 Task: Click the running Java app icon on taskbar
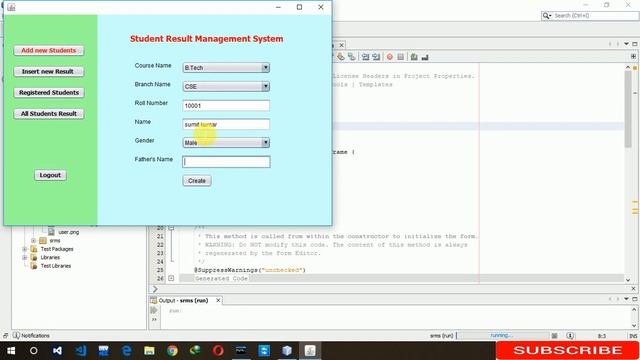click(310, 351)
